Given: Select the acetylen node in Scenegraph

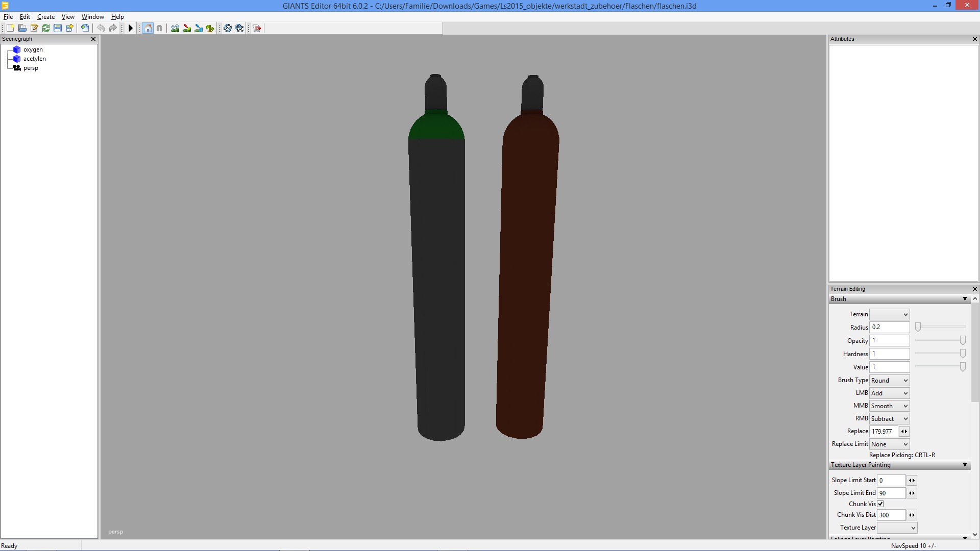Looking at the screenshot, I should (x=35, y=59).
